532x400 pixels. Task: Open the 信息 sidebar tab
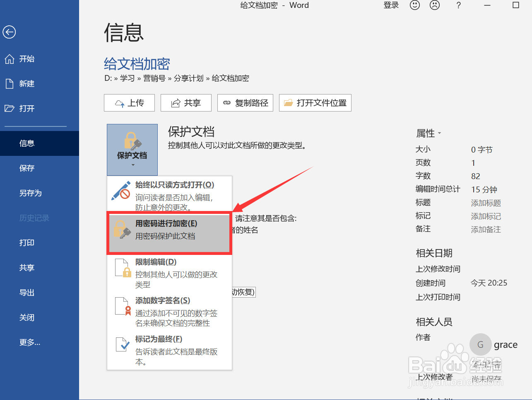click(39, 143)
